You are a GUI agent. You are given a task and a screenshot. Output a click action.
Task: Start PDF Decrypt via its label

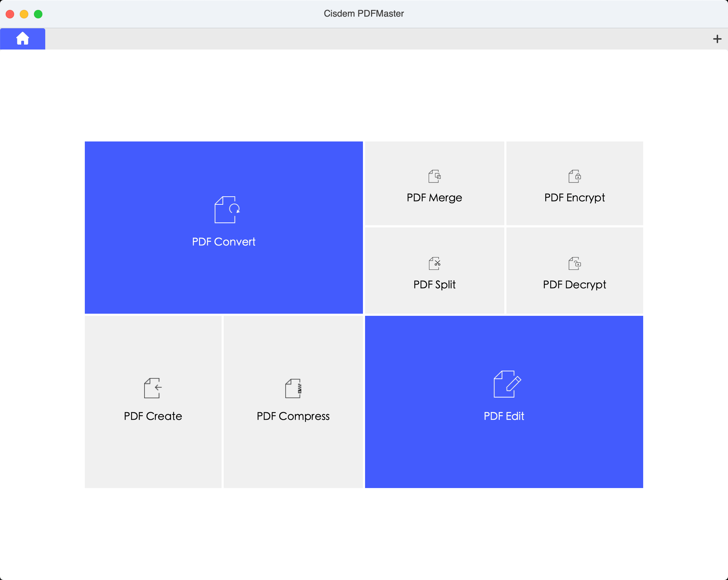click(x=575, y=284)
